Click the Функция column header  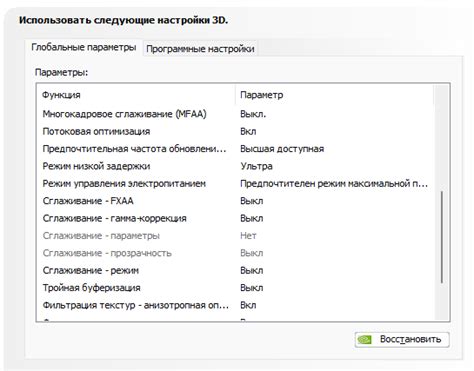click(136, 95)
